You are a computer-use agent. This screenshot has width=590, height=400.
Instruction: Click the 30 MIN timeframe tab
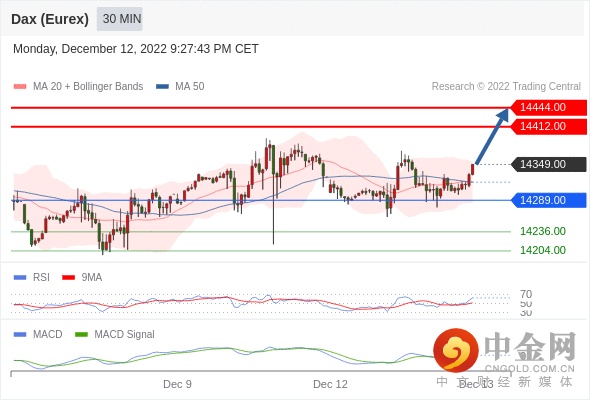120,19
